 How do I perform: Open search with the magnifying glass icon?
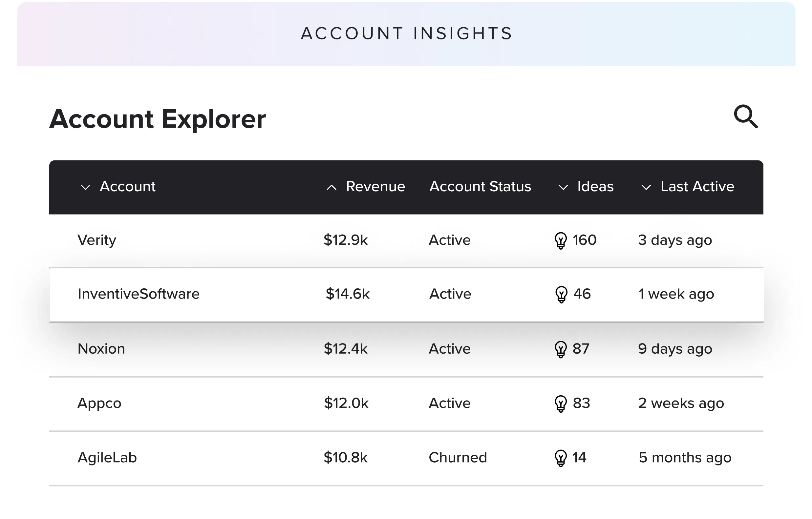(x=746, y=116)
